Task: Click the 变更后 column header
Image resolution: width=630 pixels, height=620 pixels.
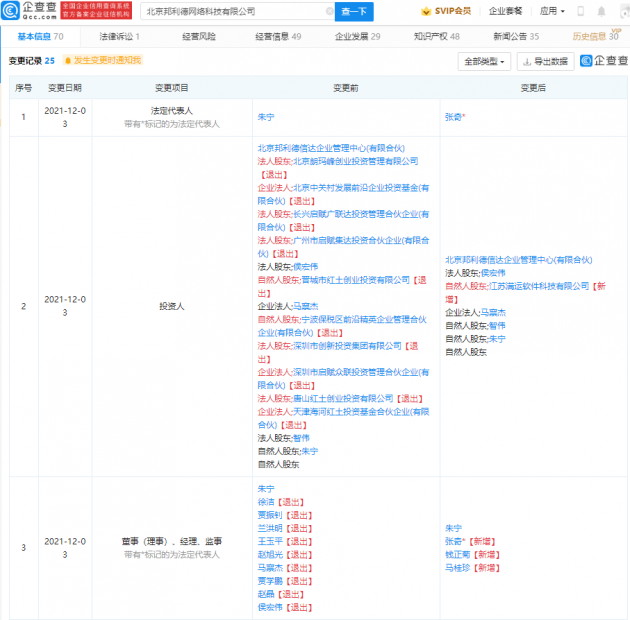Action: click(x=533, y=88)
